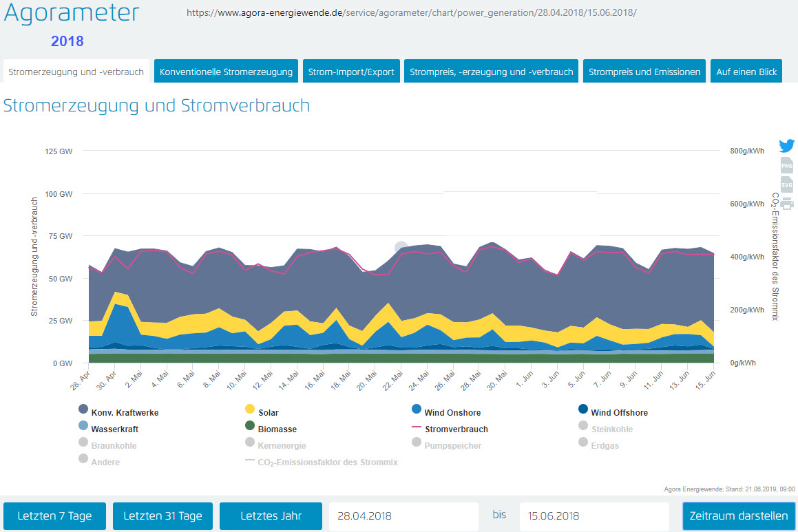Click start date field showing 28.04.2018
The image size is (798, 532).
(403, 515)
